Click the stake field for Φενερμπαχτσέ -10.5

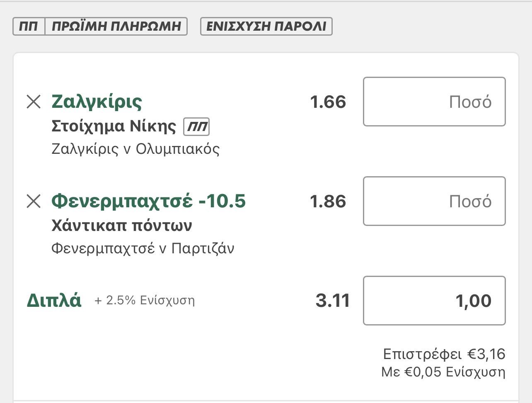(434, 201)
